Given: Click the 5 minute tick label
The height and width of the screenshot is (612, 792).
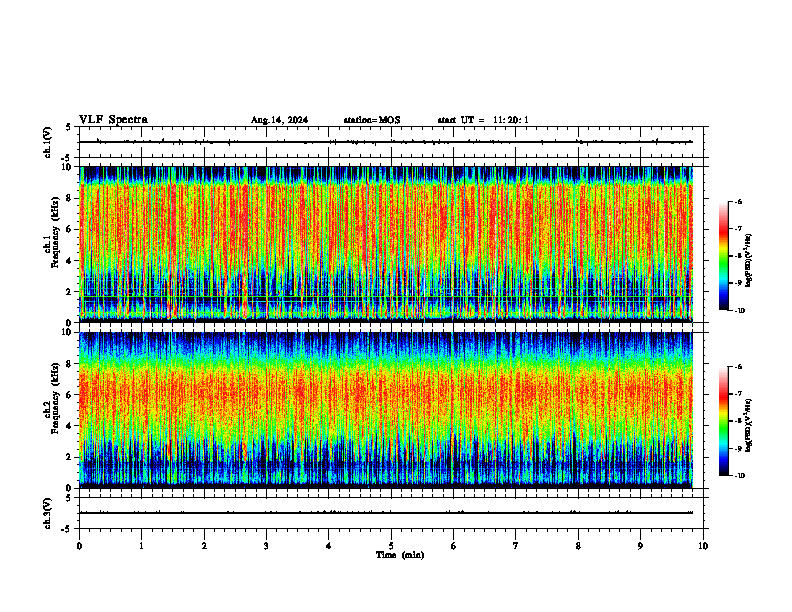Looking at the screenshot, I should pyautogui.click(x=391, y=546).
